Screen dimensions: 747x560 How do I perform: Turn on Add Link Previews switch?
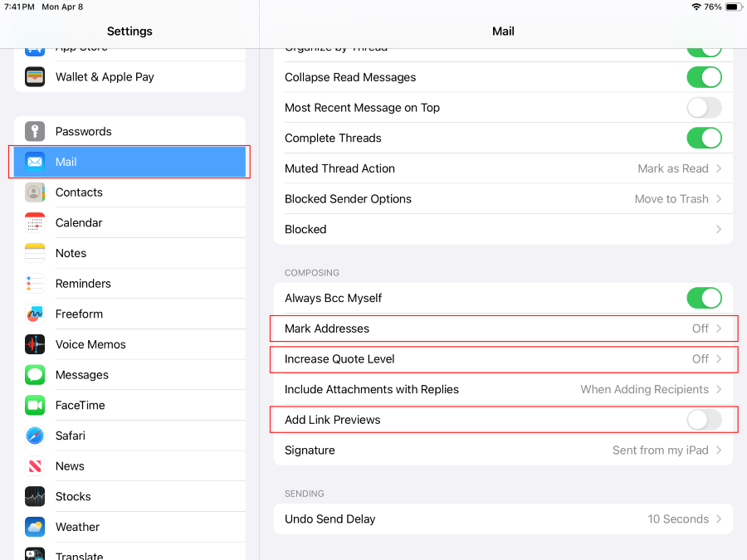point(704,420)
